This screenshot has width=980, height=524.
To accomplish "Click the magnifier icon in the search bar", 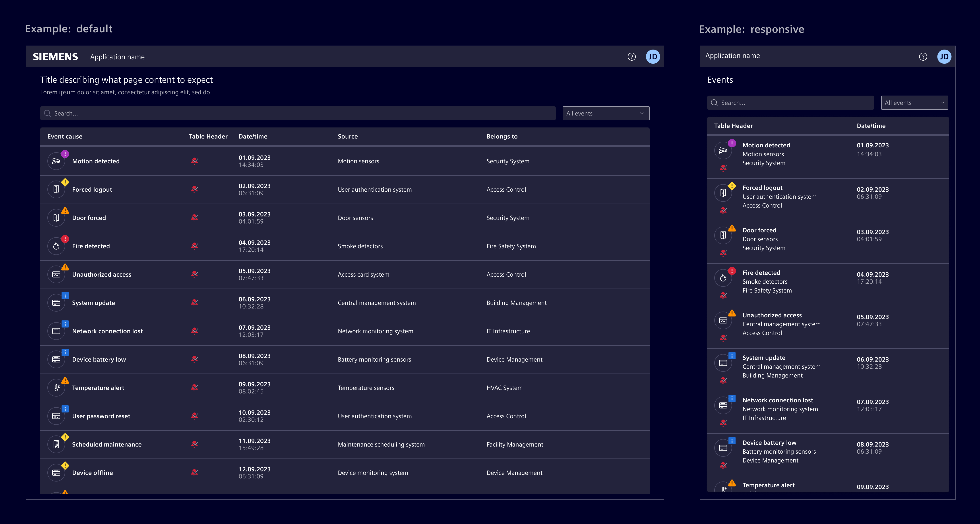I will point(47,113).
